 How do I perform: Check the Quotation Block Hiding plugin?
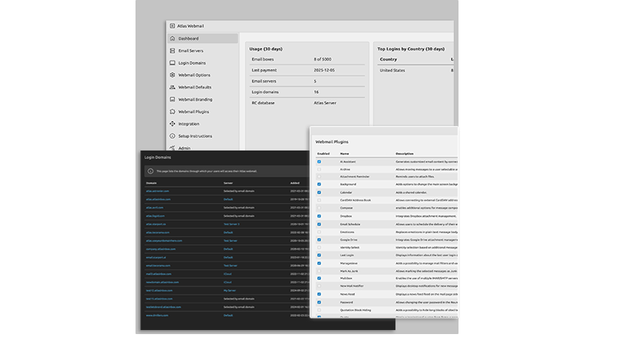(x=319, y=310)
